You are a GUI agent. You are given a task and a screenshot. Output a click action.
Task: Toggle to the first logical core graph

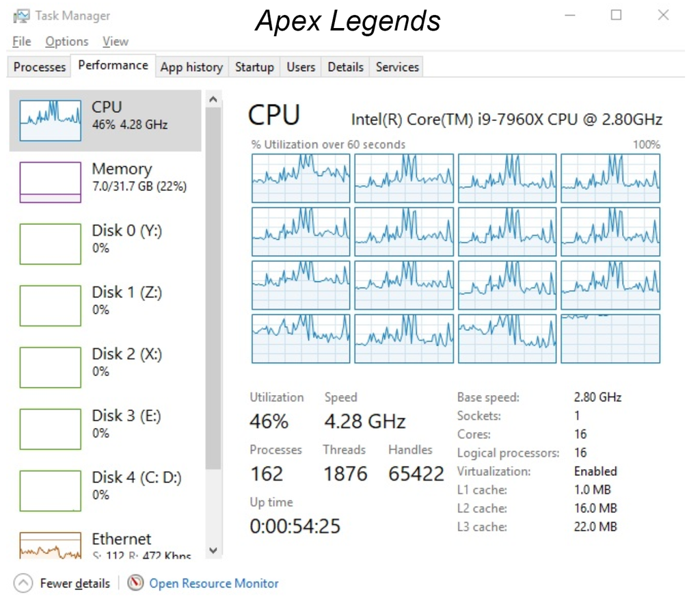point(301,178)
